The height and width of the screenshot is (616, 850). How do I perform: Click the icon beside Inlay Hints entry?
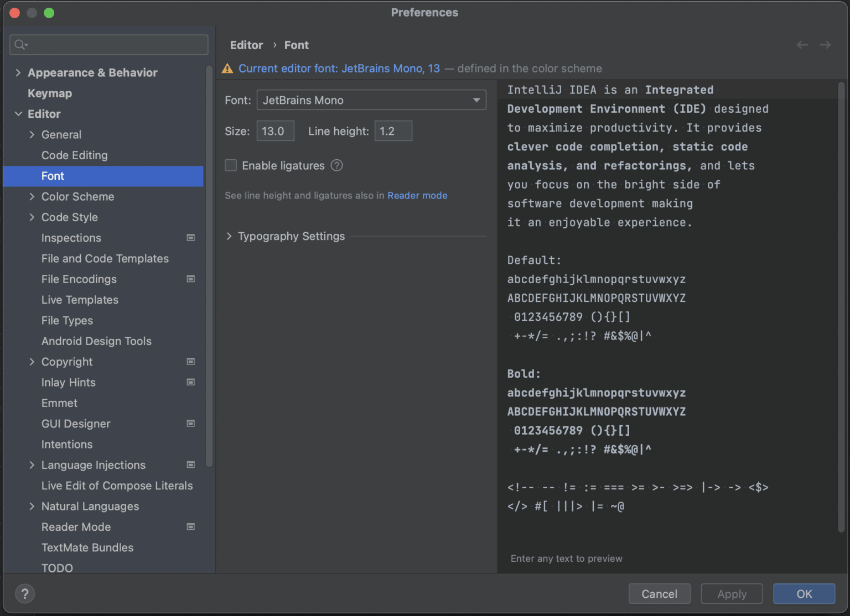point(190,382)
